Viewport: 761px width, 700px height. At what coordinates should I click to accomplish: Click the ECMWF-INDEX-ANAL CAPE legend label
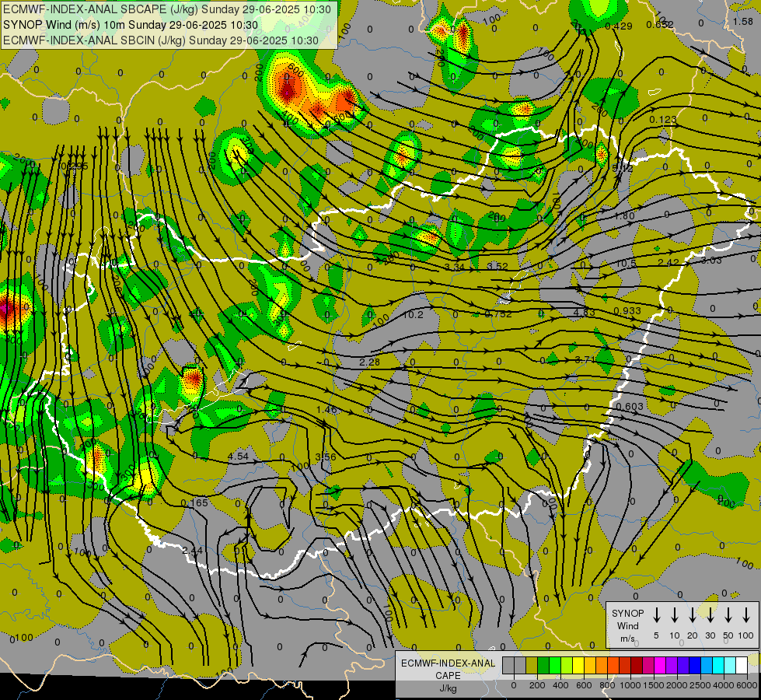(448, 669)
